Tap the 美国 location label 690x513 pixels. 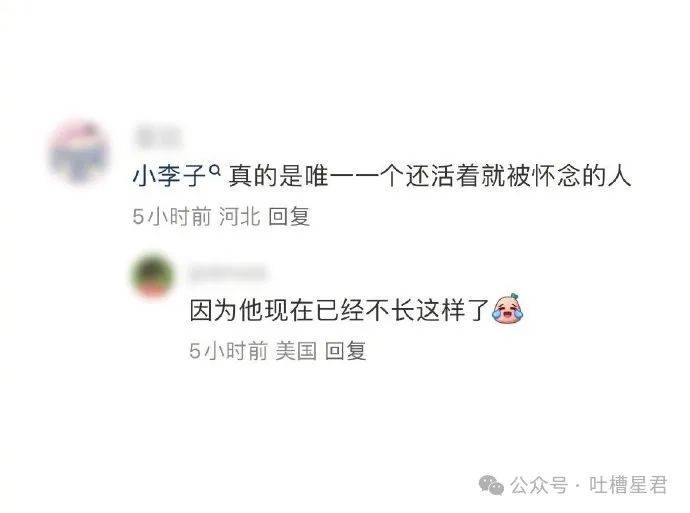(x=296, y=351)
